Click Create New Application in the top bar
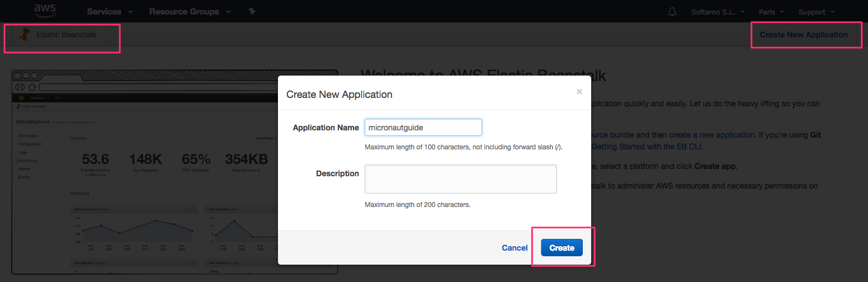 [803, 35]
